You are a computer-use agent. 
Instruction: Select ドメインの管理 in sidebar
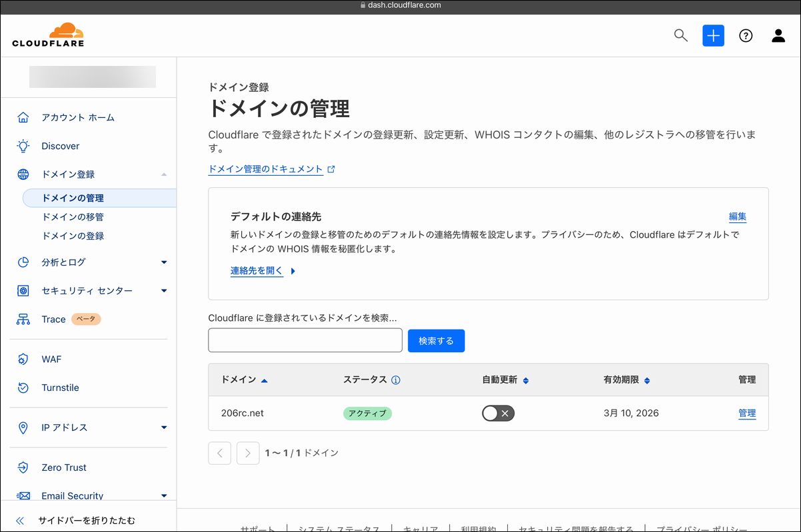pyautogui.click(x=99, y=198)
